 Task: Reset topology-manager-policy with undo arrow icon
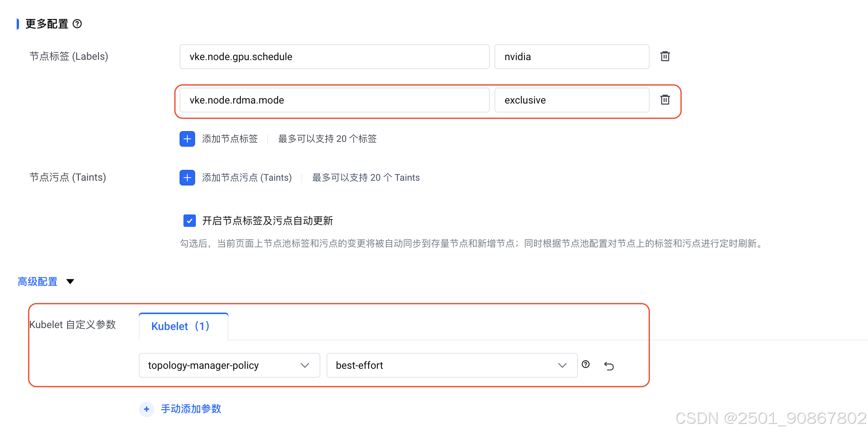[609, 366]
